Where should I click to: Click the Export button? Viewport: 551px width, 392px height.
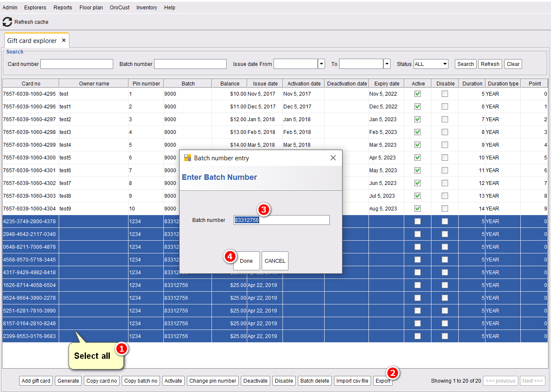[x=383, y=381]
